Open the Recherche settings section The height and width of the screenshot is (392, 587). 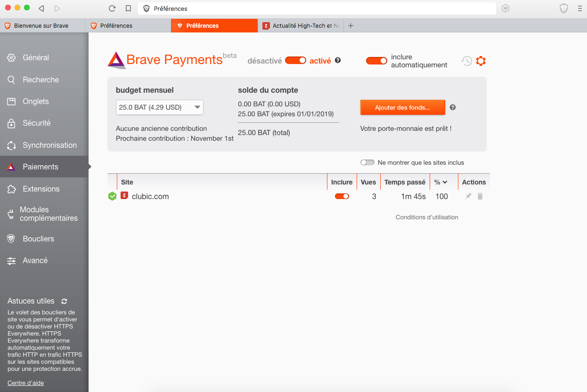tap(44, 80)
